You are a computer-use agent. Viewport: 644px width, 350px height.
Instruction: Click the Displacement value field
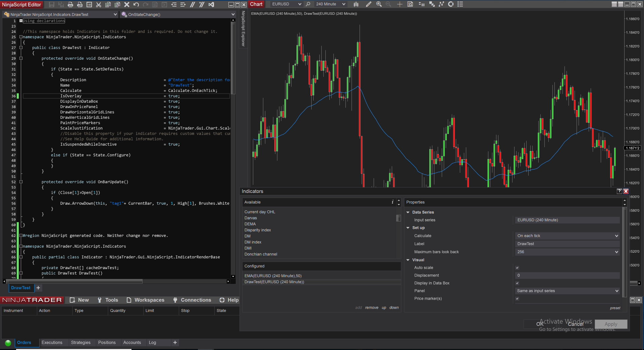(x=567, y=276)
